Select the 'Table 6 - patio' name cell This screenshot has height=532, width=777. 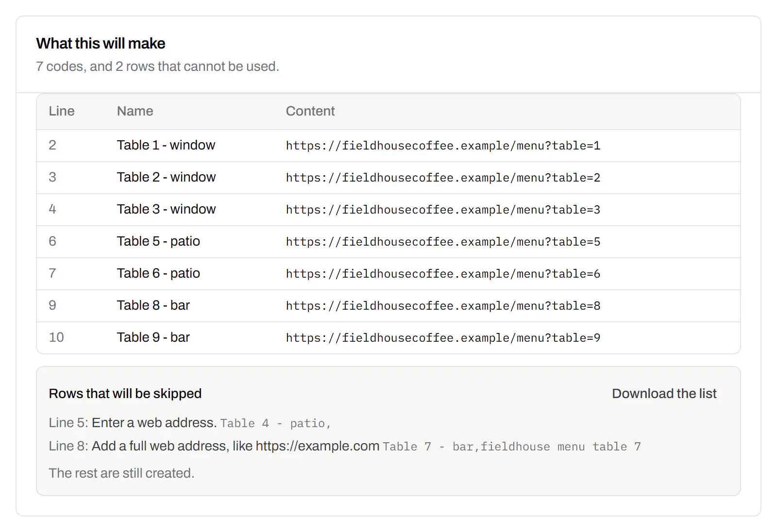pos(158,273)
